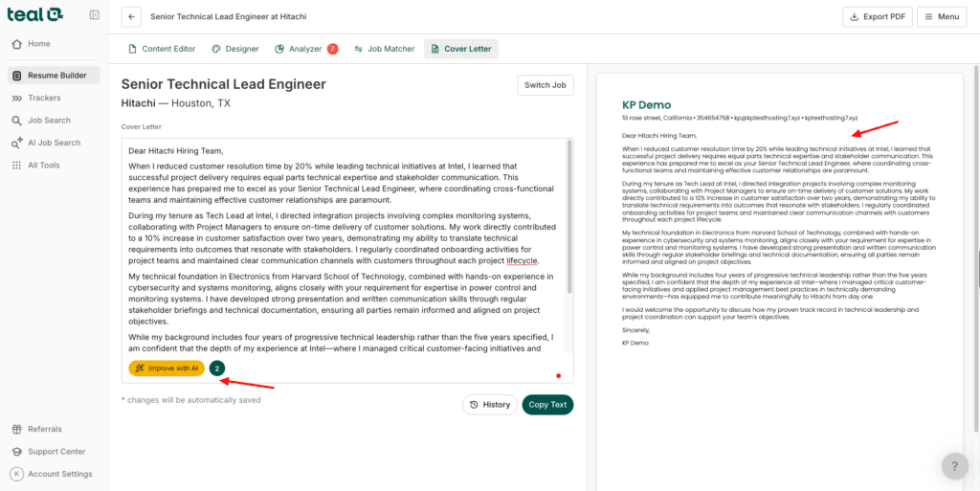The image size is (980, 491).
Task: Switch to the Content Editor tab
Action: pos(161,49)
